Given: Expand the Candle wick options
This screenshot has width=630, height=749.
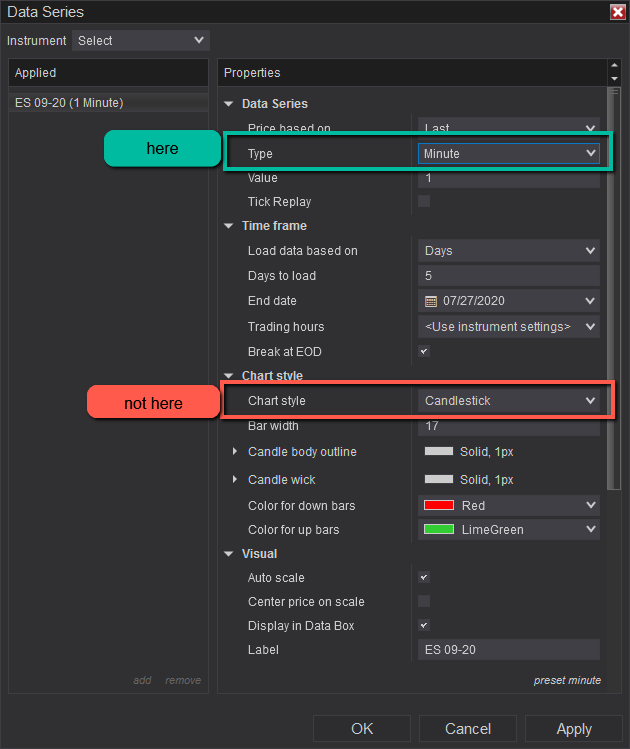Looking at the screenshot, I should point(235,480).
